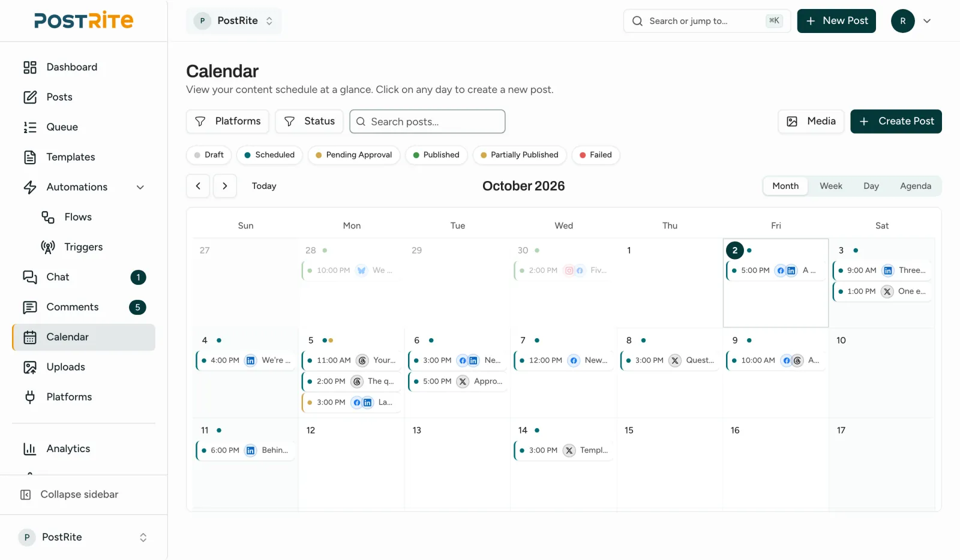Open 4:00 PM We're... post on Oct 4
The height and width of the screenshot is (560, 960).
click(x=246, y=360)
